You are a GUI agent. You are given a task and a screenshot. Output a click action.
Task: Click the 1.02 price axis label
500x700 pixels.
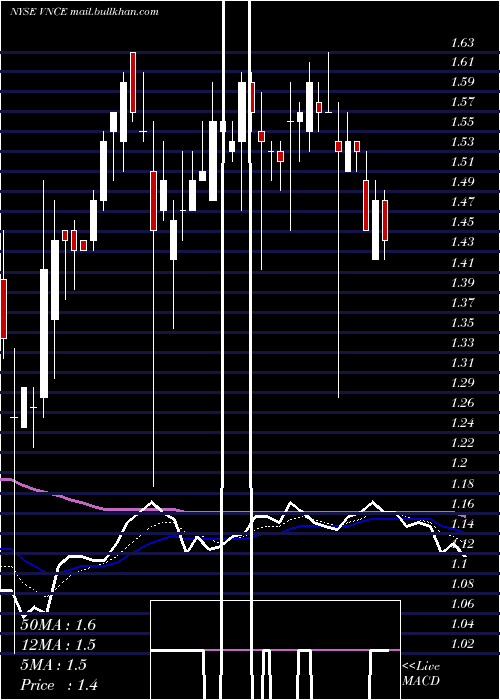pos(462,644)
